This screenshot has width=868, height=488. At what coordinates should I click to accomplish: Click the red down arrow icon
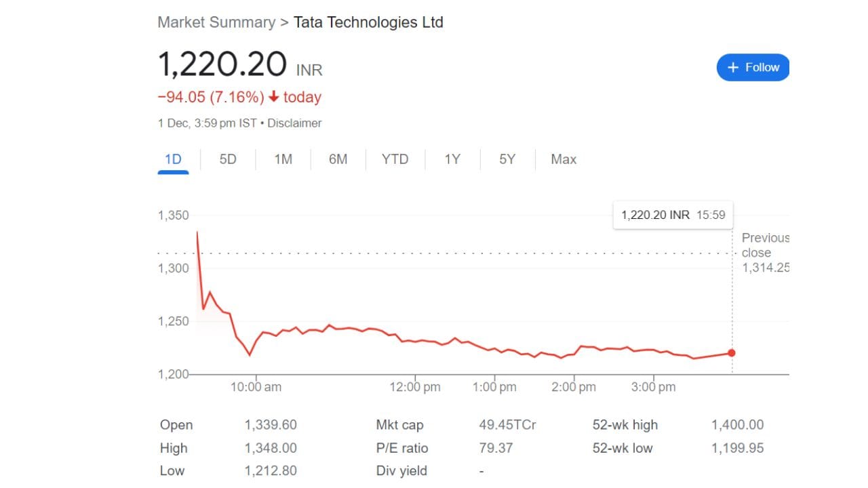point(274,97)
